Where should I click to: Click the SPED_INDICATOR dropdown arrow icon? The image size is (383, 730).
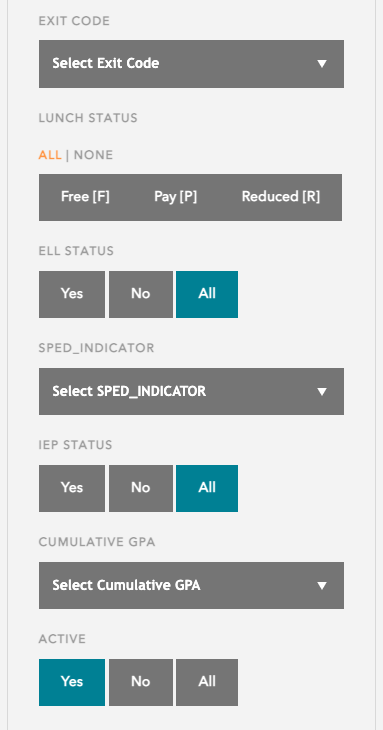pos(322,392)
